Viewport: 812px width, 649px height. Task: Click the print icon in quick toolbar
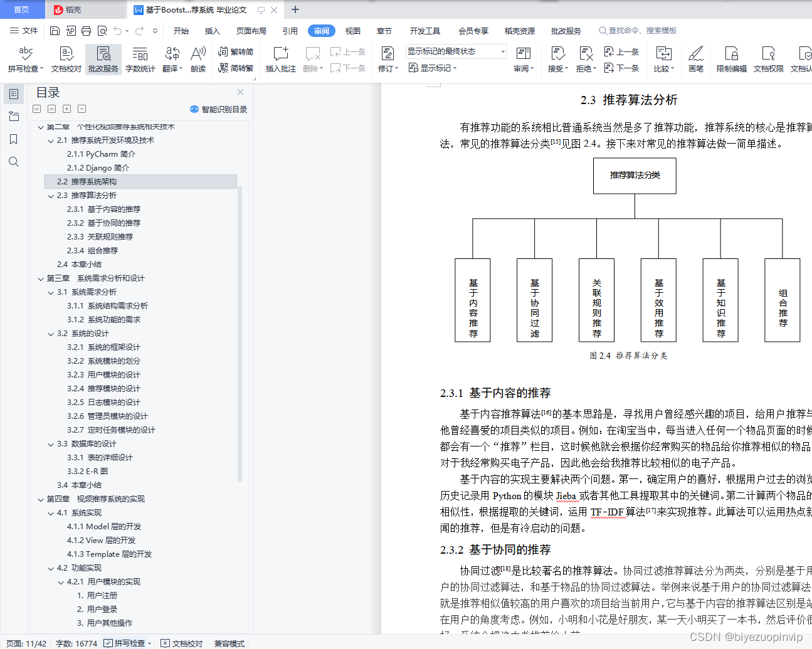(x=87, y=31)
